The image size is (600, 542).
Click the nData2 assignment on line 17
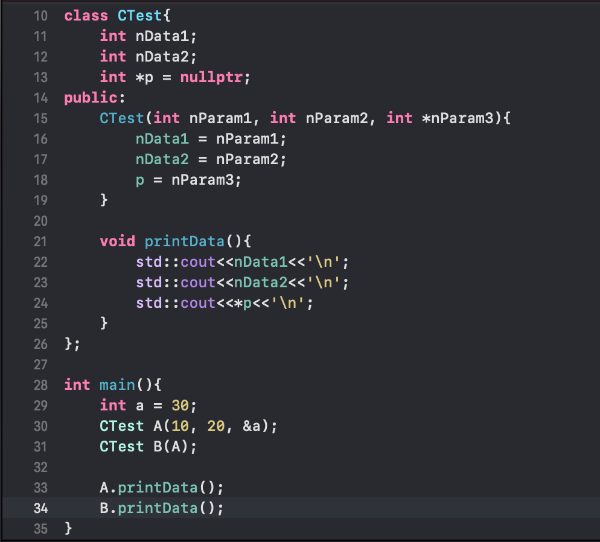pos(162,159)
